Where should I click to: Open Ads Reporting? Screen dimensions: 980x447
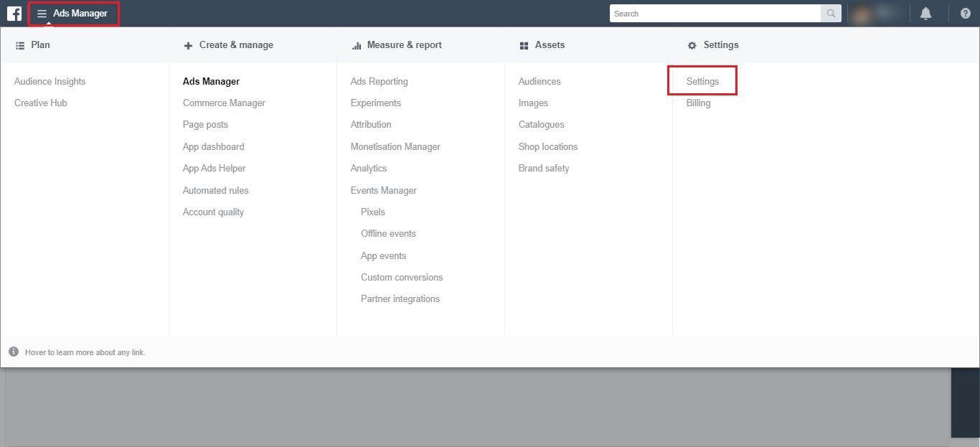(379, 82)
